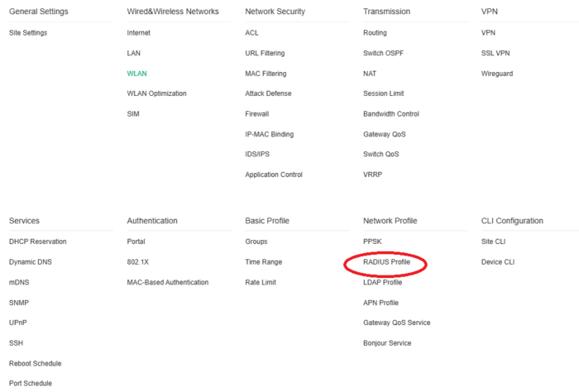This screenshot has width=579, height=392.
Task: Select Application Control under Network Security
Action: 274,174
